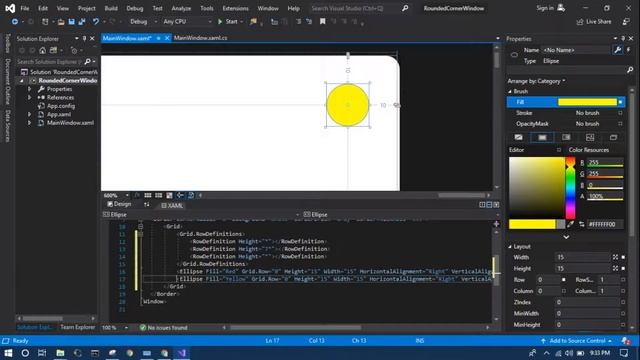Select the Solid color brush icon
This screenshot has height=360, width=640.
(542, 138)
